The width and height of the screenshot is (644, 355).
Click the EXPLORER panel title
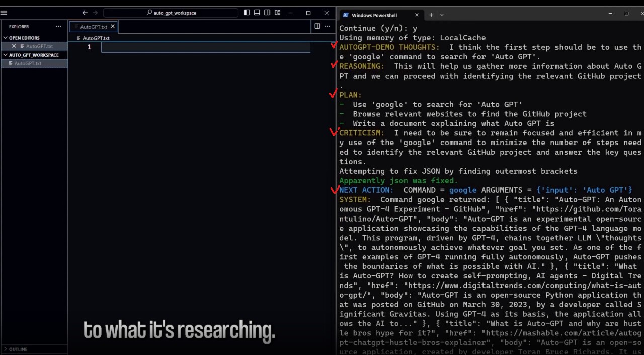click(x=19, y=27)
